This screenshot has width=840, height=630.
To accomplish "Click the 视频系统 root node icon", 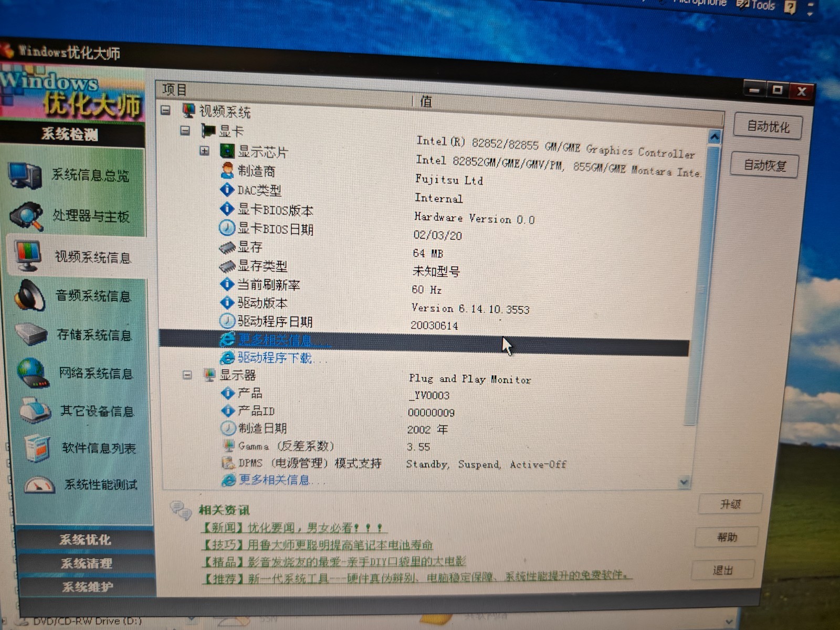I will (x=189, y=111).
